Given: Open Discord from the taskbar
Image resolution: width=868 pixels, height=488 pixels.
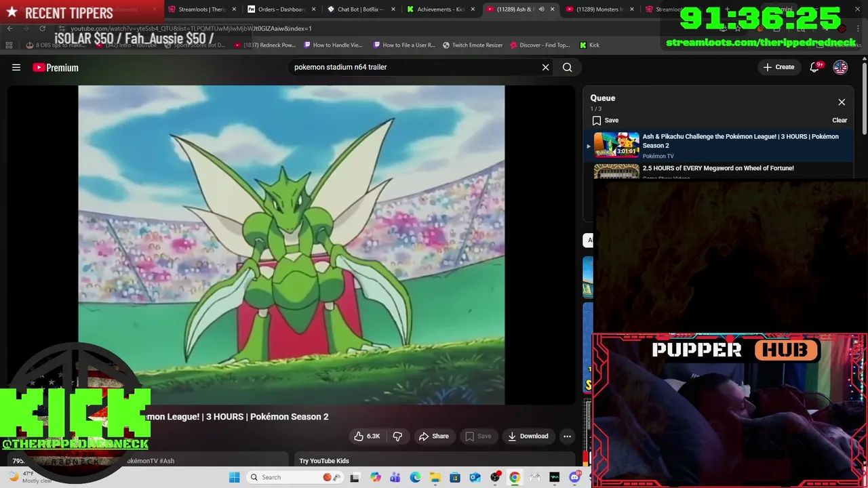Looking at the screenshot, I should (x=574, y=477).
